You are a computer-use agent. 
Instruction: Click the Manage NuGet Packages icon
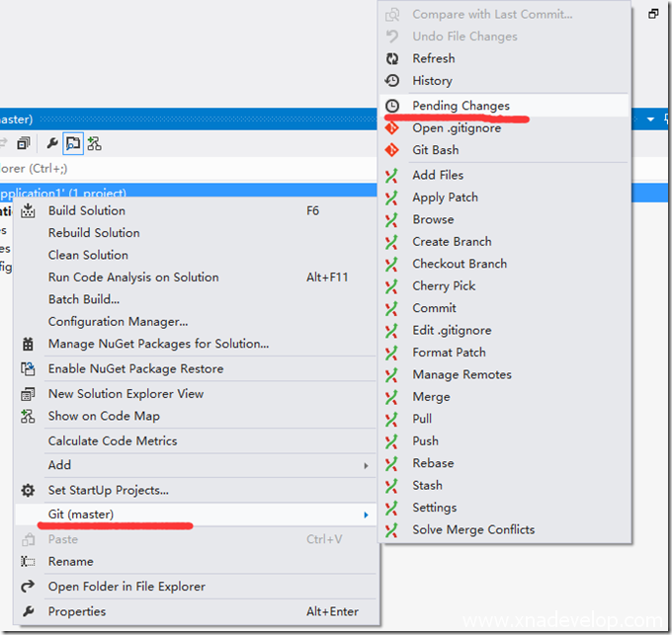(29, 344)
